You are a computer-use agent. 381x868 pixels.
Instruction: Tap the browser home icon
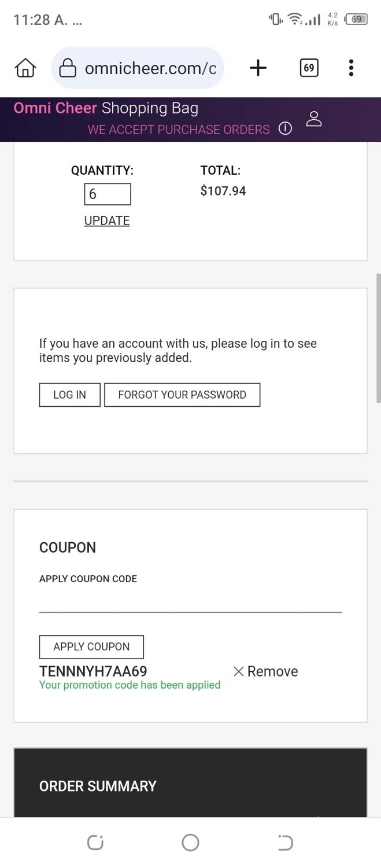(x=25, y=68)
